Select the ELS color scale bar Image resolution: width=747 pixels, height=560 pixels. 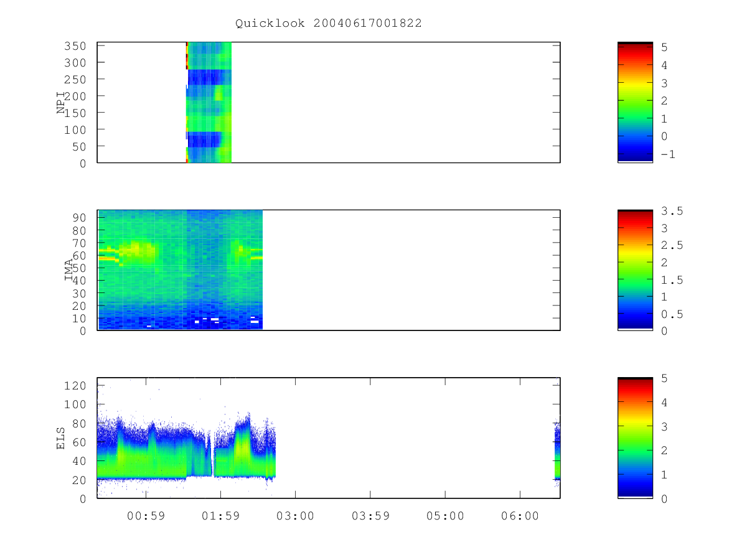635,437
